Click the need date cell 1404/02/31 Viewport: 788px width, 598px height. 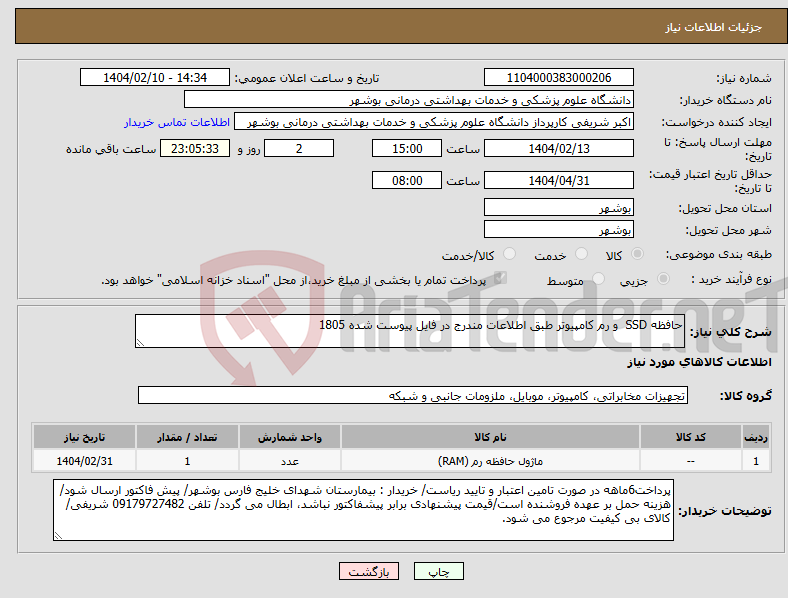[x=84, y=461]
